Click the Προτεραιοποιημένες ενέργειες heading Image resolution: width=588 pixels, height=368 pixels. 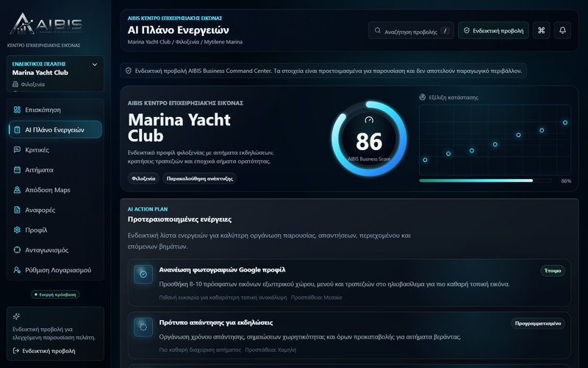click(179, 219)
